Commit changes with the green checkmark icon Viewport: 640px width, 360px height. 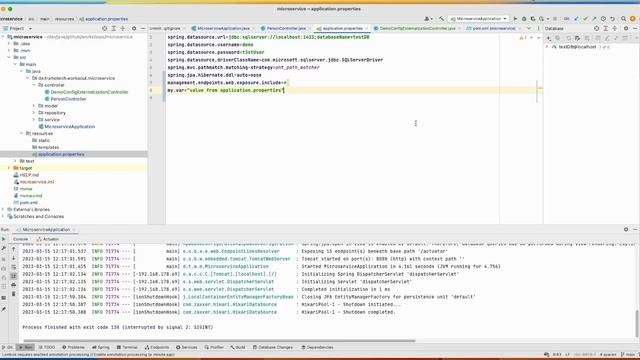click(x=585, y=19)
